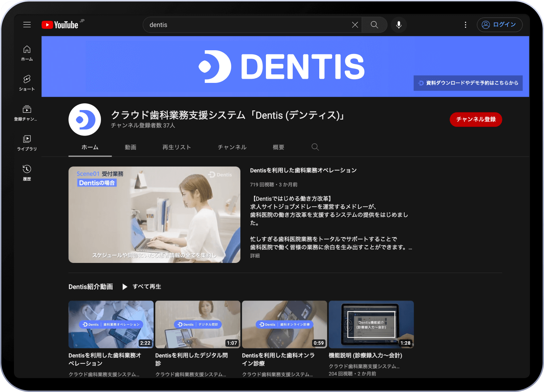Open the three-dot options menu

pos(465,24)
